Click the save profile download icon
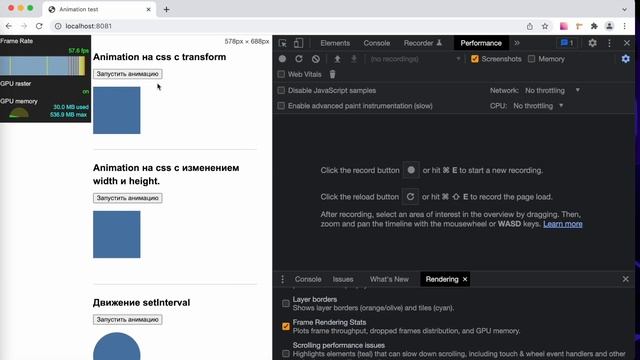640x360 pixels. click(x=354, y=59)
